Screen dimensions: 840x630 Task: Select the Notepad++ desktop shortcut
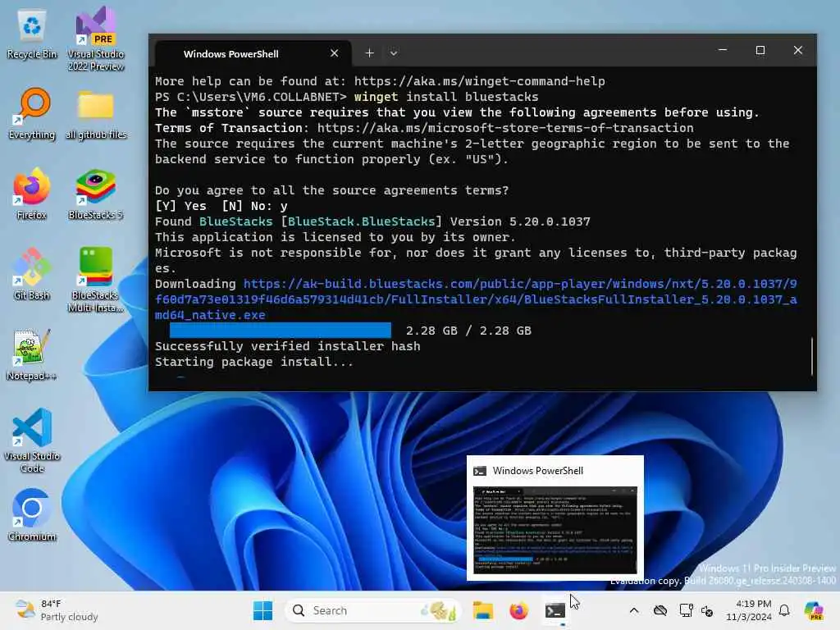click(x=32, y=354)
